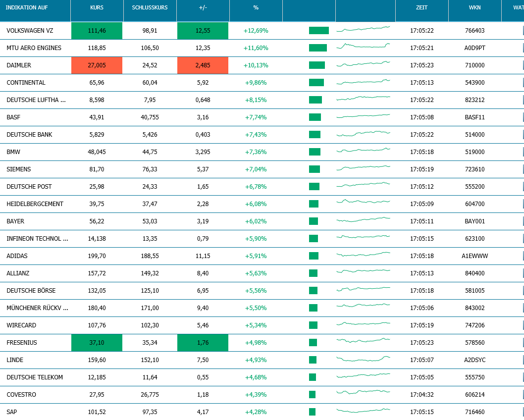Click the INDIKATION AUF header

27,8
